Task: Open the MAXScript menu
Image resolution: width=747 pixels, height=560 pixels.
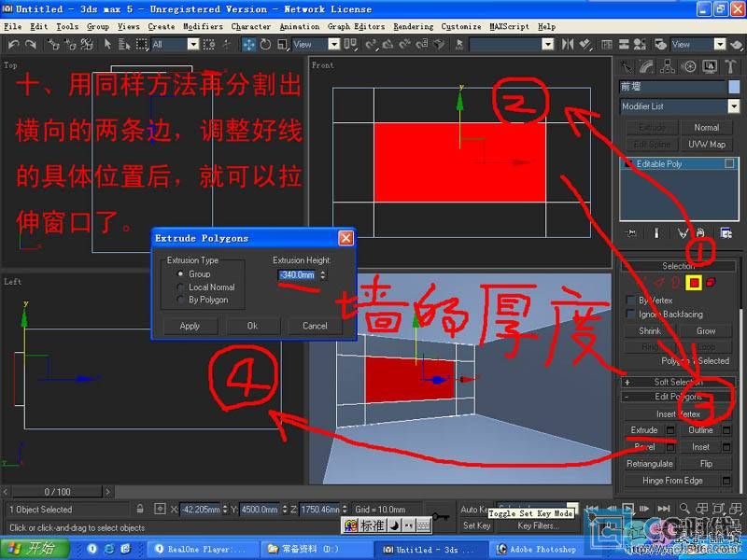Action: pyautogui.click(x=509, y=27)
